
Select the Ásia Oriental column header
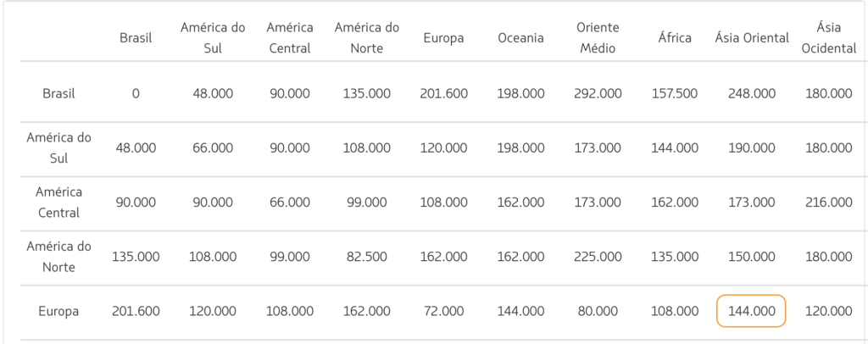coord(752,37)
